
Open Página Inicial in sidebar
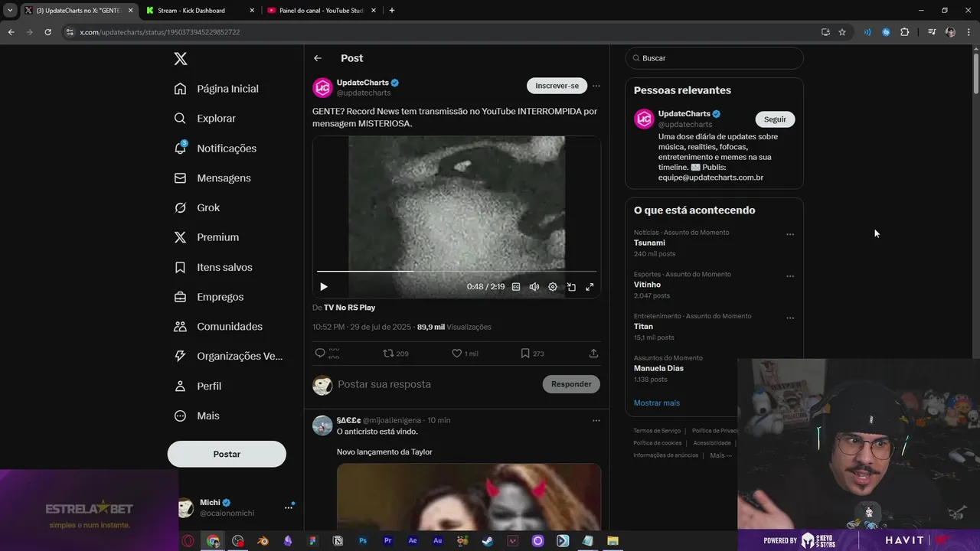[217, 89]
